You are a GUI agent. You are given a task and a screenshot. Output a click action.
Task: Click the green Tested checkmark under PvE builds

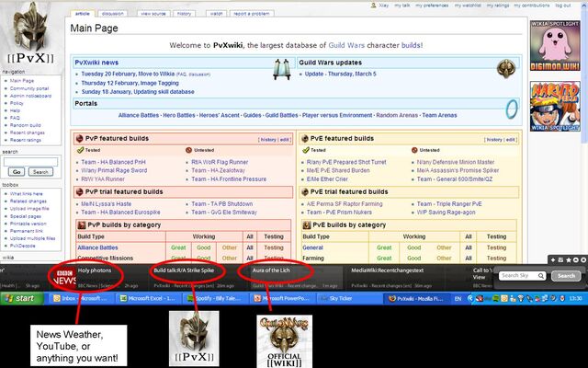306,150
